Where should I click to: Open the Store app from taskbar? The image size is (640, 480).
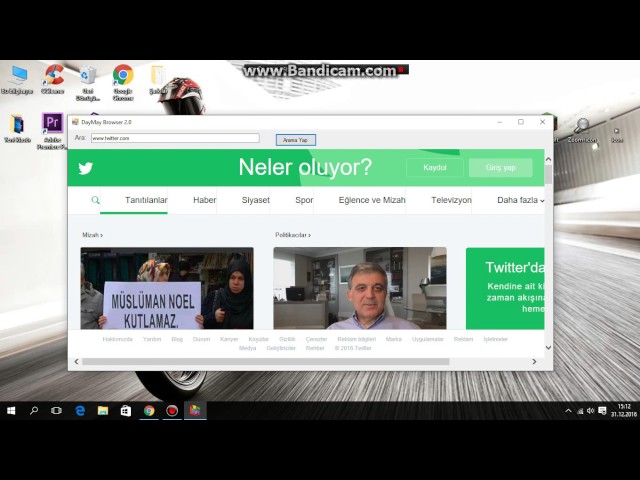coord(126,411)
